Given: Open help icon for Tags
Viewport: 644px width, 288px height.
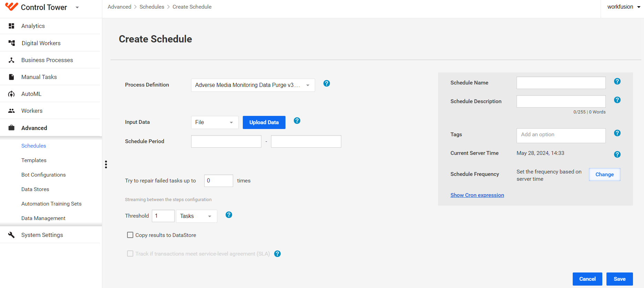Looking at the screenshot, I should coord(617,133).
